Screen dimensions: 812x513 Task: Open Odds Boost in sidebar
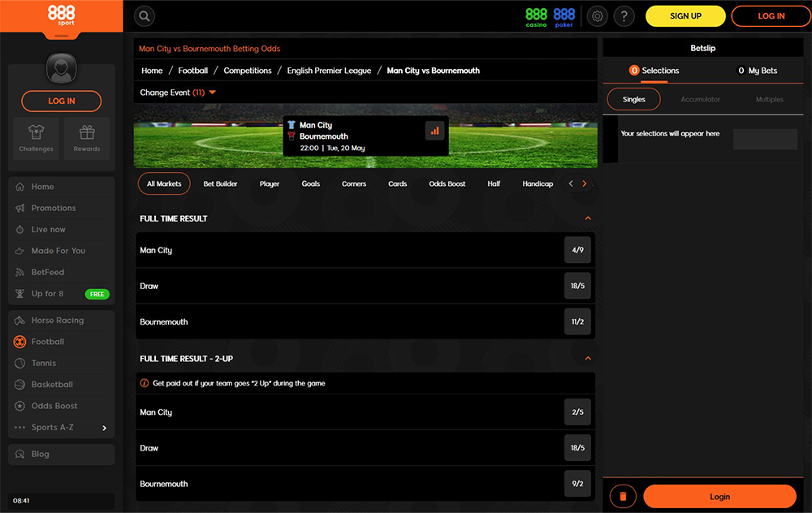point(62,406)
